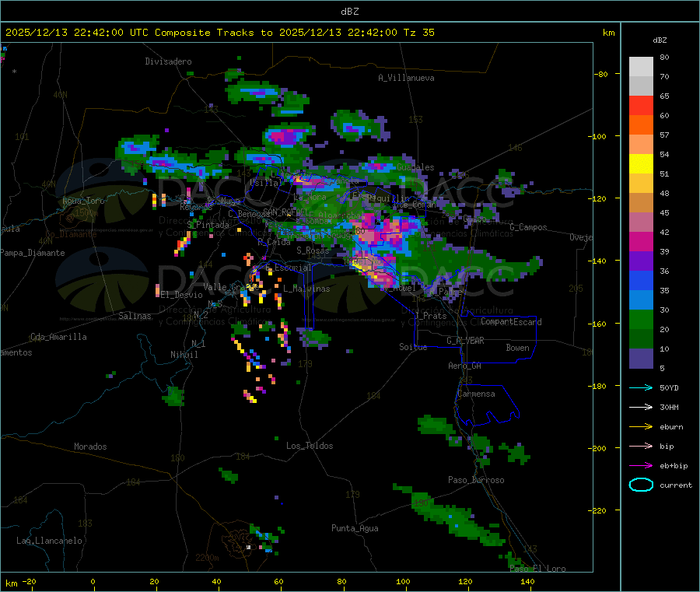Select the yellow 54 dBZ color swatch

pos(641,164)
